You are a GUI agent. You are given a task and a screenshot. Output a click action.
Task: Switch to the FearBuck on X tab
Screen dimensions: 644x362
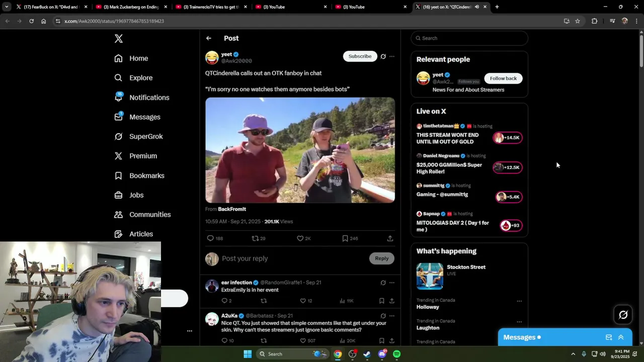coord(51,7)
